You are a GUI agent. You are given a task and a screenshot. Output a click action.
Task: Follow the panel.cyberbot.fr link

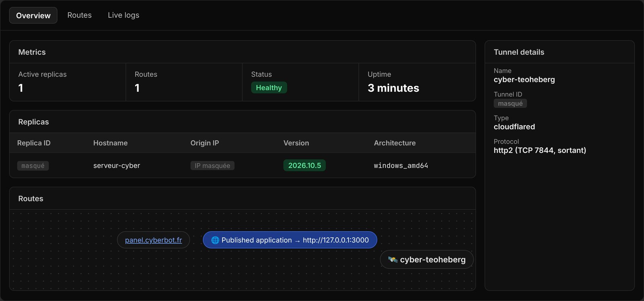pos(153,240)
